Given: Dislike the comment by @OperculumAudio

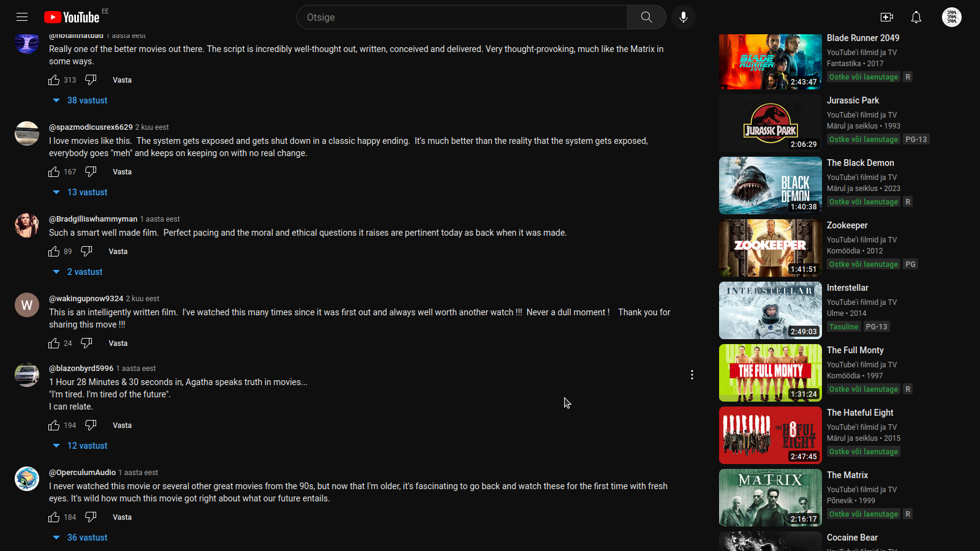Looking at the screenshot, I should pyautogui.click(x=91, y=517).
